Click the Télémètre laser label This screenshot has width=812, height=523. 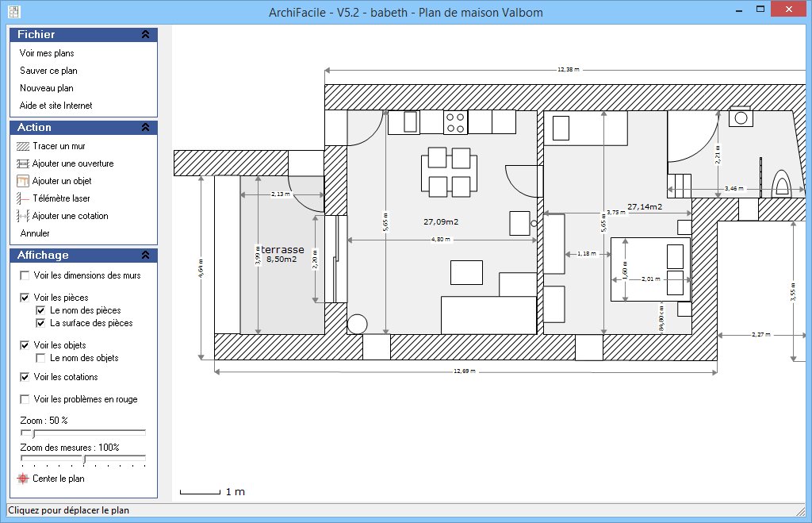[62, 198]
